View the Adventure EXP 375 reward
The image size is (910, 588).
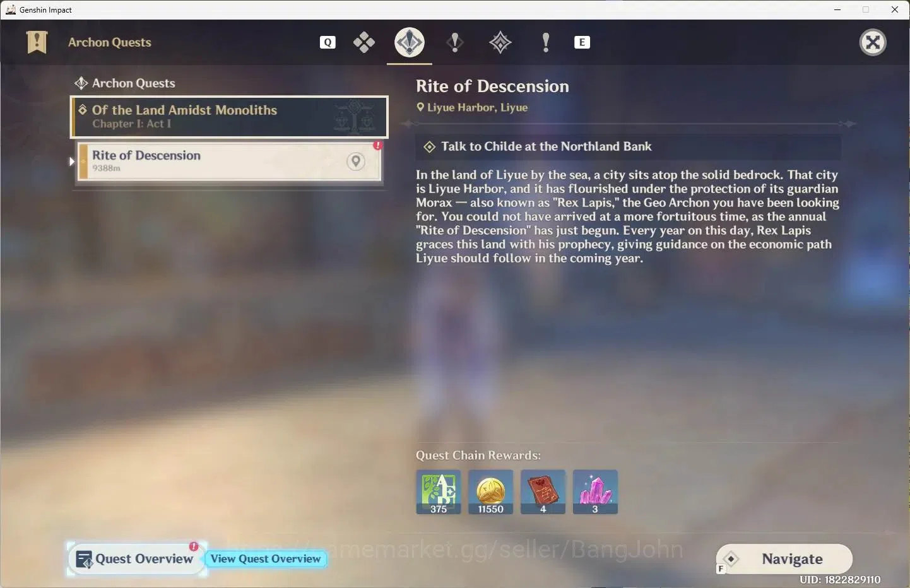439,492
